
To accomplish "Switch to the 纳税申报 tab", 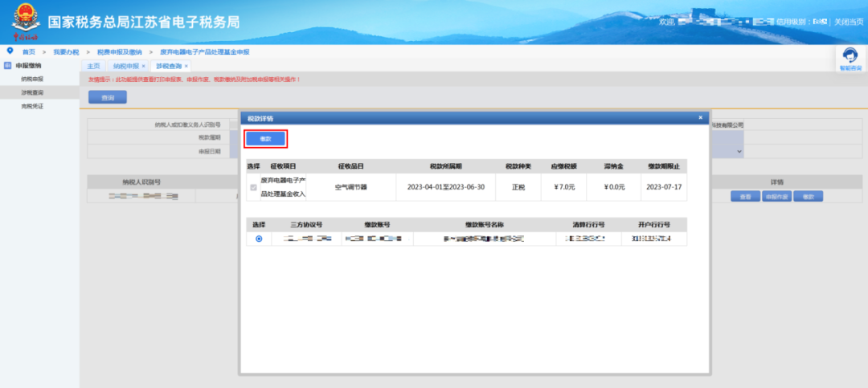I will (126, 66).
